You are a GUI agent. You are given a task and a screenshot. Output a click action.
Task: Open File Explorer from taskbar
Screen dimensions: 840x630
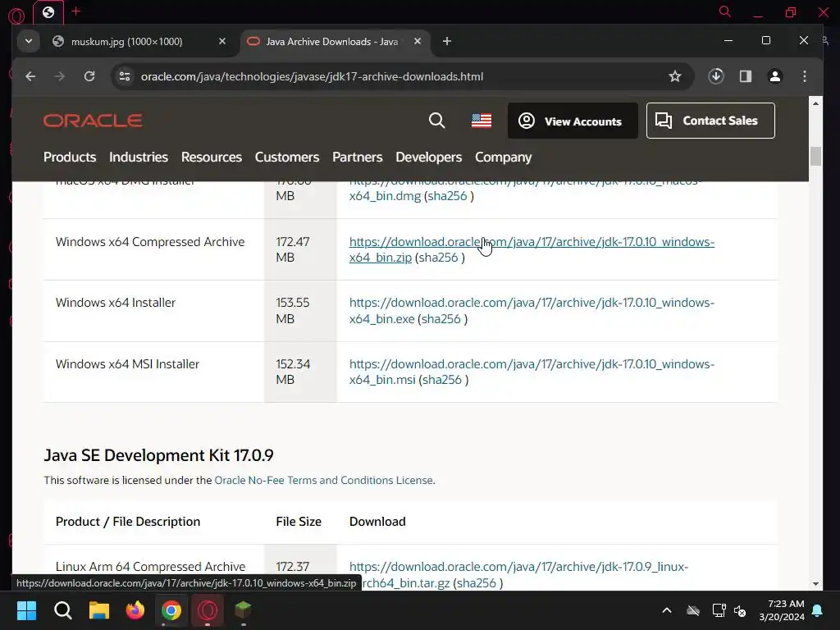tap(99, 610)
